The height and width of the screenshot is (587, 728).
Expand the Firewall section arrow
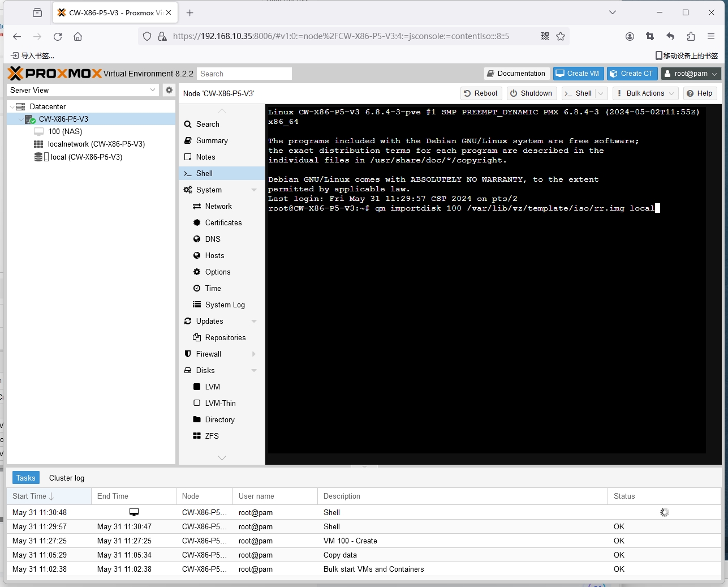click(x=254, y=354)
